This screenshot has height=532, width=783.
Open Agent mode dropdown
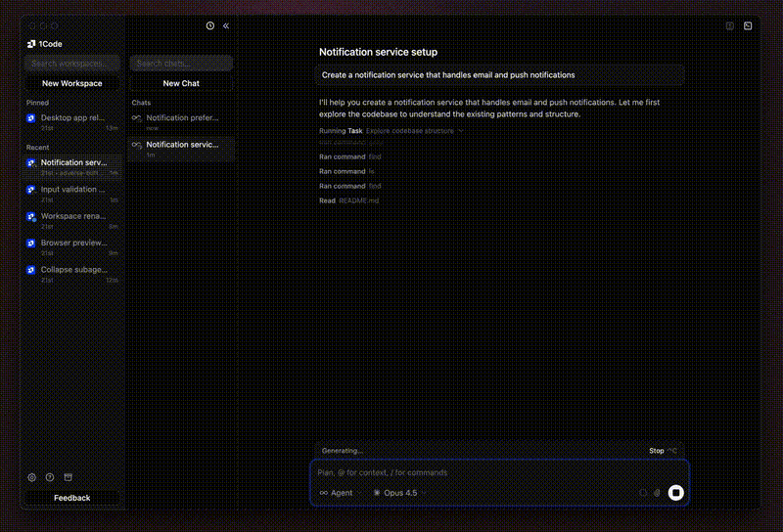(340, 493)
